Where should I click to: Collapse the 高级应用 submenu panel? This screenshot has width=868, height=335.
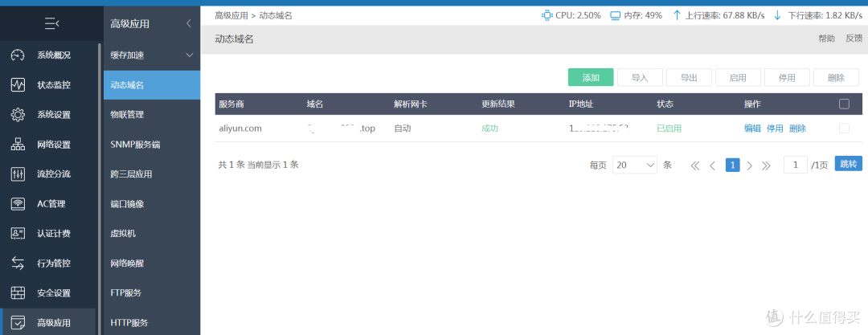pos(189,24)
